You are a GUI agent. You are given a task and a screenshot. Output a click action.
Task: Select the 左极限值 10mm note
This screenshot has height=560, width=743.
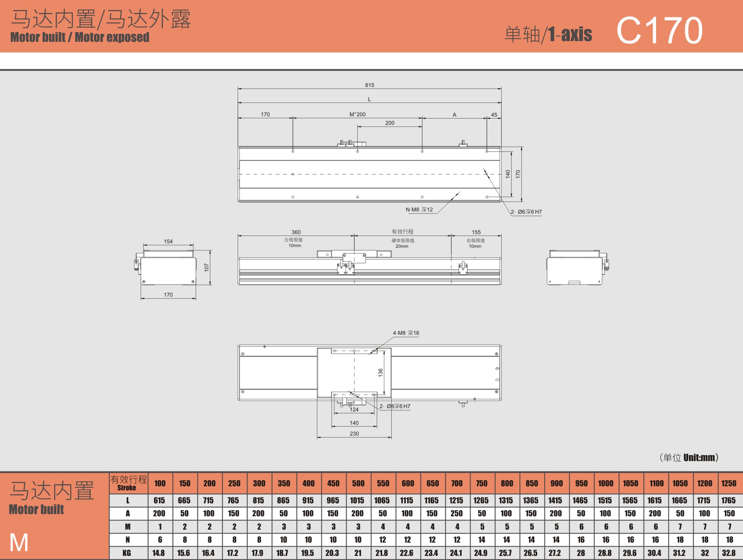tap(294, 243)
